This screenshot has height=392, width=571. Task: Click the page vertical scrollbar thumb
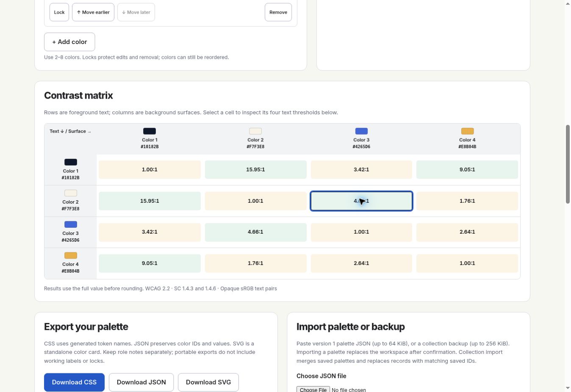coord(568,164)
